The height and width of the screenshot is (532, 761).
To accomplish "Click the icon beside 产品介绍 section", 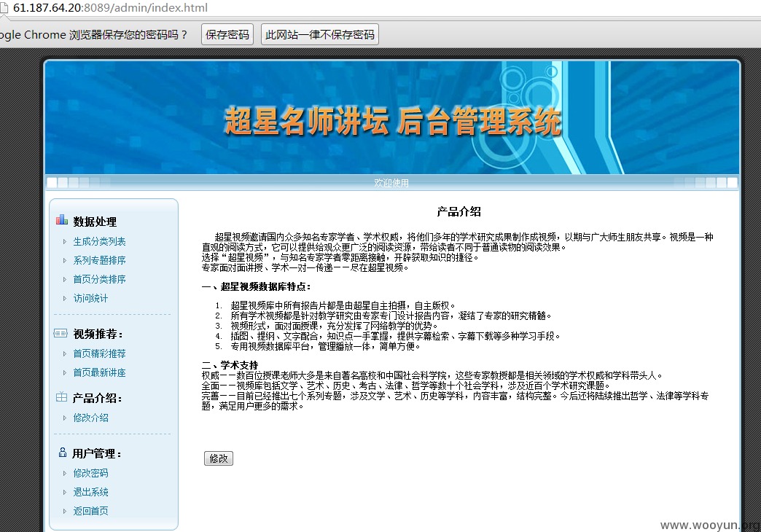I will [x=62, y=397].
